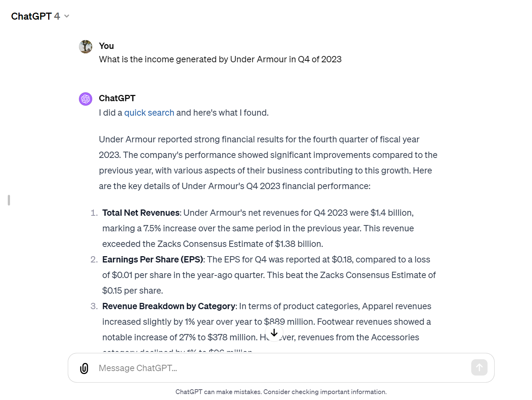532x400 pixels.
Task: Click the user question about Under Armour
Action: point(220,59)
